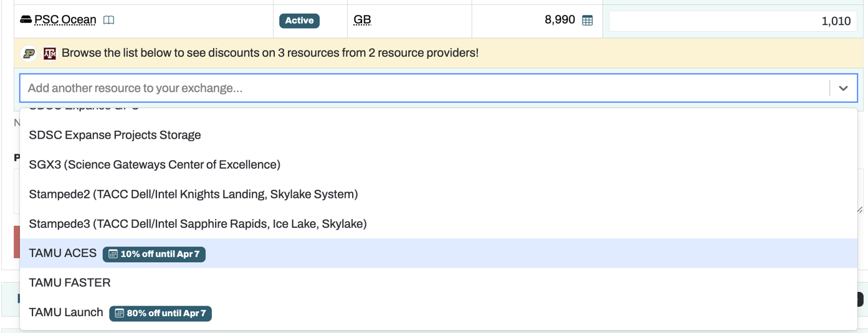The height and width of the screenshot is (333, 868).
Task: Pick Stampede3 from the resource list
Action: pos(198,223)
